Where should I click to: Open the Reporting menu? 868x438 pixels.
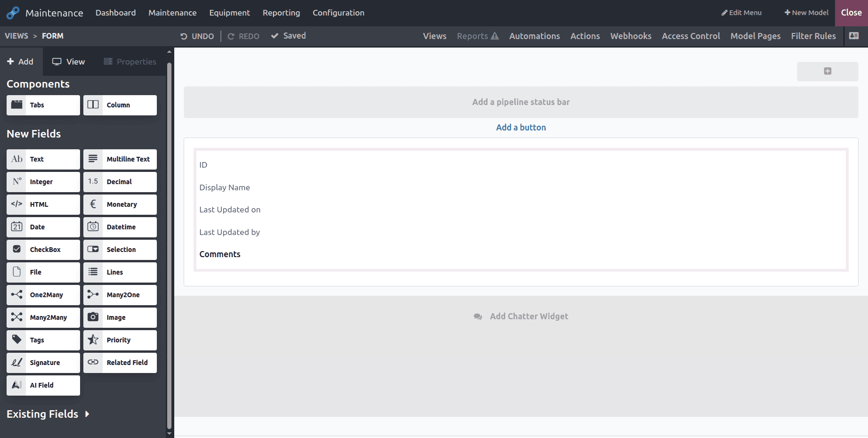(281, 13)
